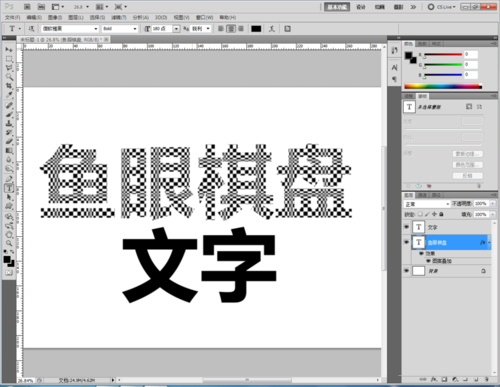Open the 图层(L) layer menu
The image size is (500, 387).
(76, 17)
